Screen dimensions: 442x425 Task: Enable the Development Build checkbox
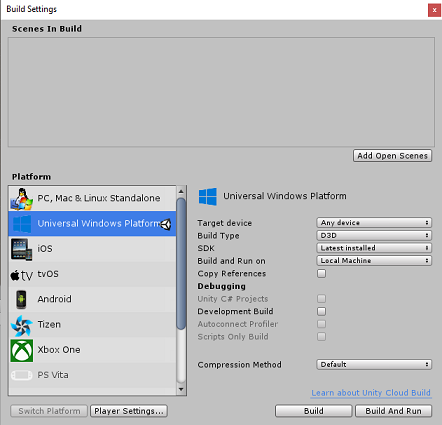tap(322, 311)
